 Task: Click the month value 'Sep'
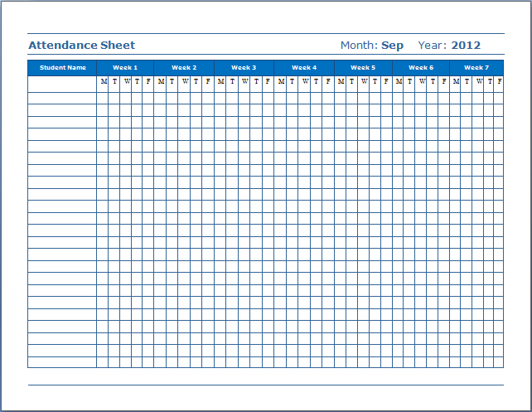coord(392,46)
